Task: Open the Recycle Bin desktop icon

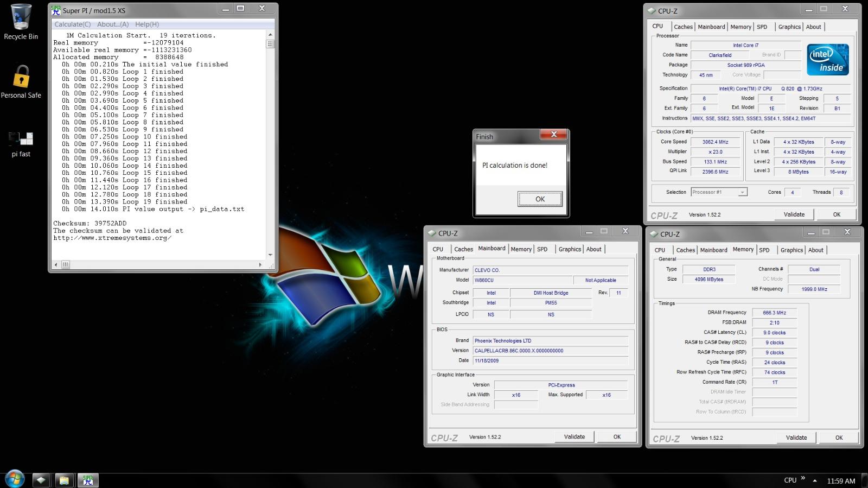Action: (21, 22)
